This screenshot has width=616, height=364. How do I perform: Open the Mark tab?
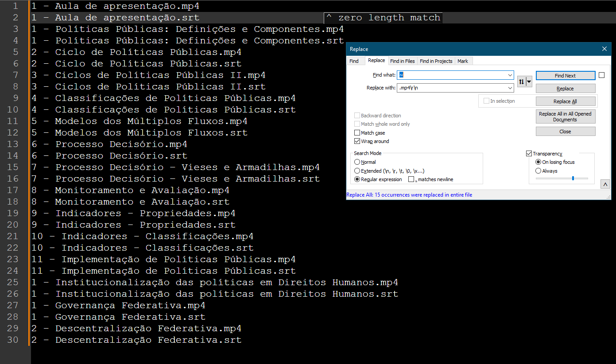point(463,61)
